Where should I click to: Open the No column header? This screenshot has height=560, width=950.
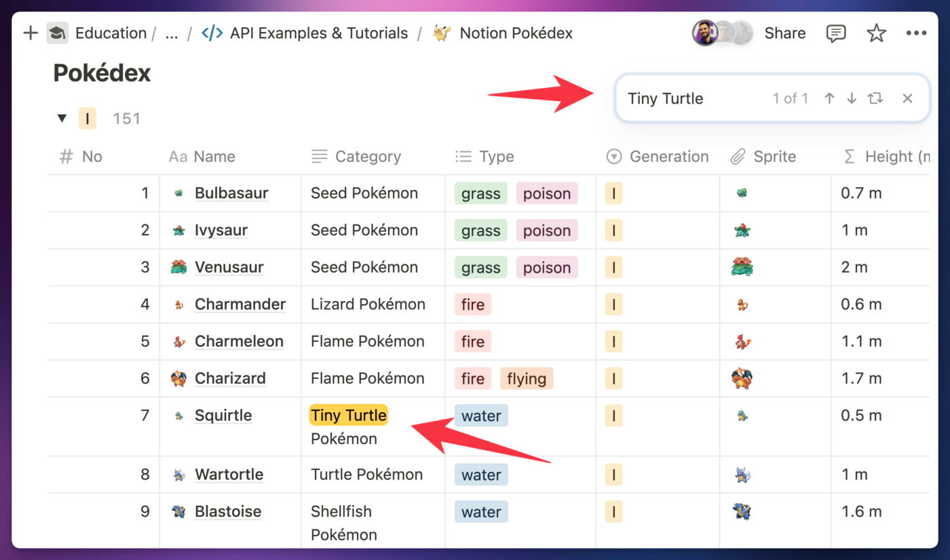coord(81,157)
